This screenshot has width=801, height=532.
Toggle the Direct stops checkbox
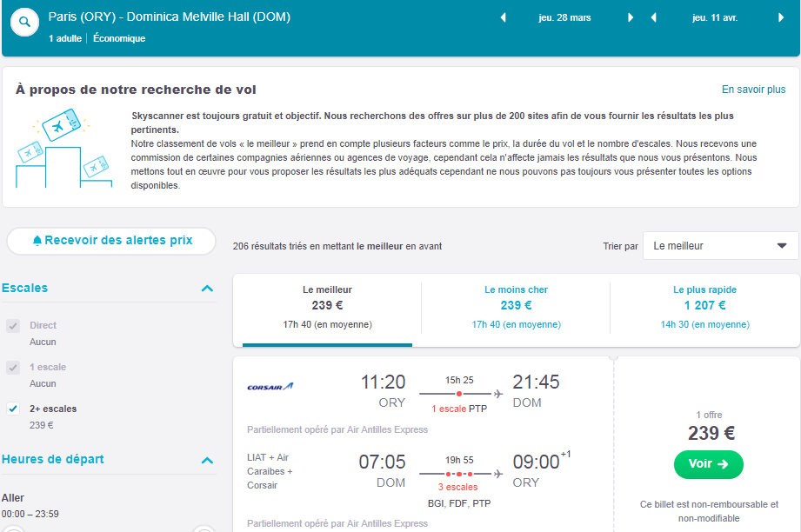pyautogui.click(x=13, y=325)
